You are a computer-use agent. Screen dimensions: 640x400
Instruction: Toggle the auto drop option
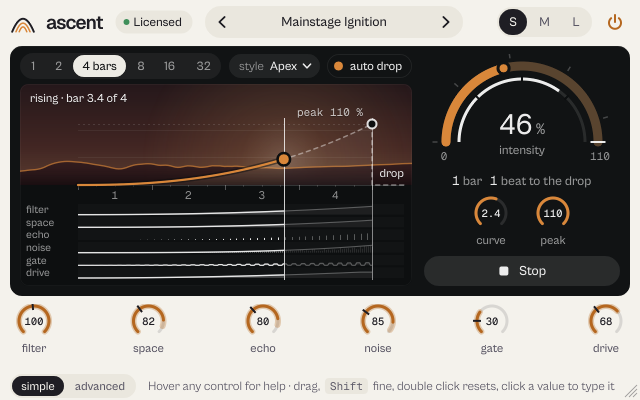(x=369, y=66)
